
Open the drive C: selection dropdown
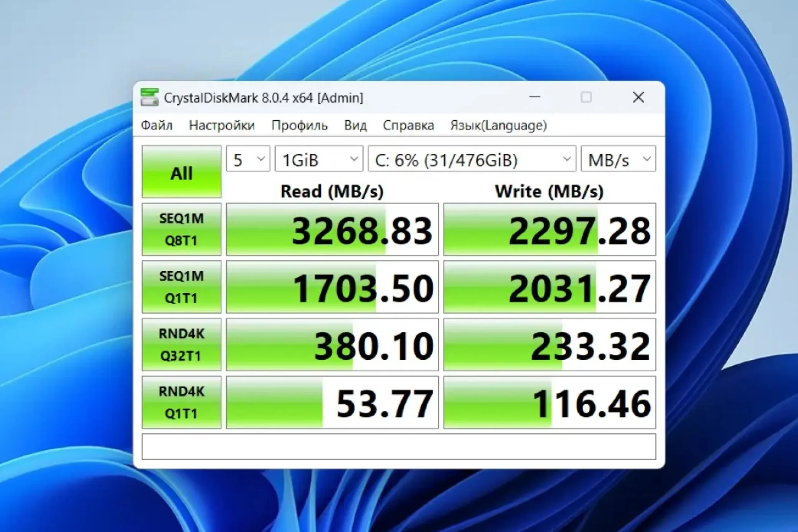pos(472,159)
